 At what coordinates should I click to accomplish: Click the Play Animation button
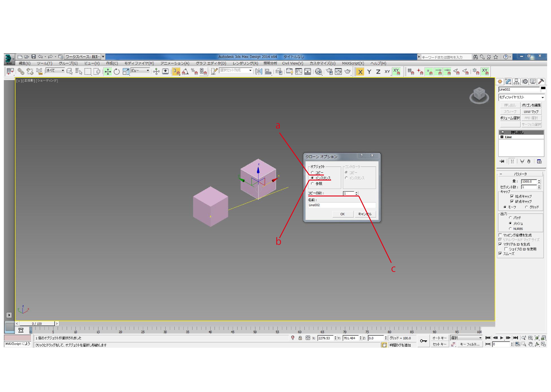click(x=501, y=338)
